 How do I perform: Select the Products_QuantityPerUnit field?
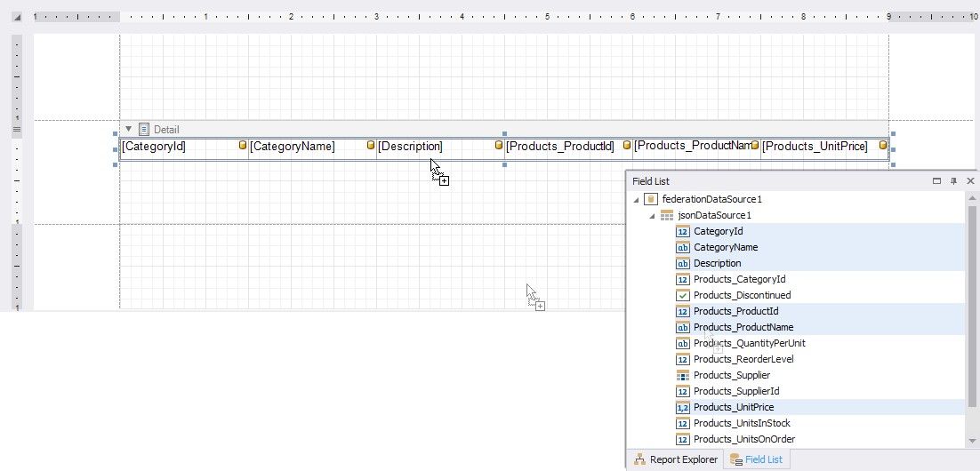tap(749, 343)
